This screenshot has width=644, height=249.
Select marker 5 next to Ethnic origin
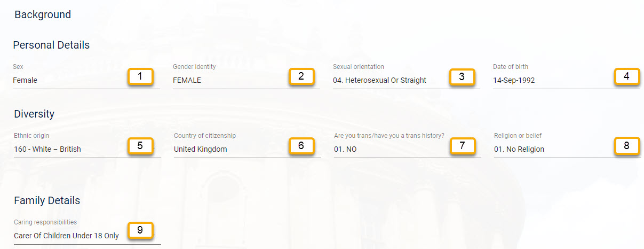140,145
